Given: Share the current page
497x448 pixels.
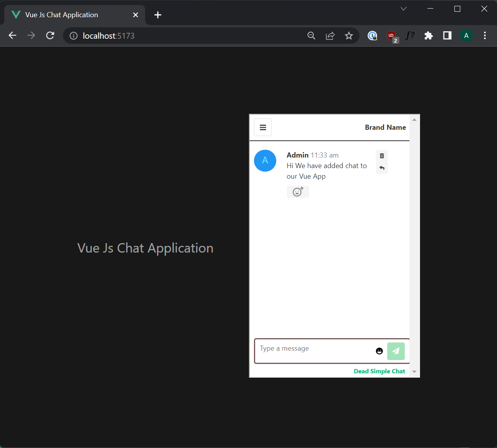Looking at the screenshot, I should click(330, 35).
